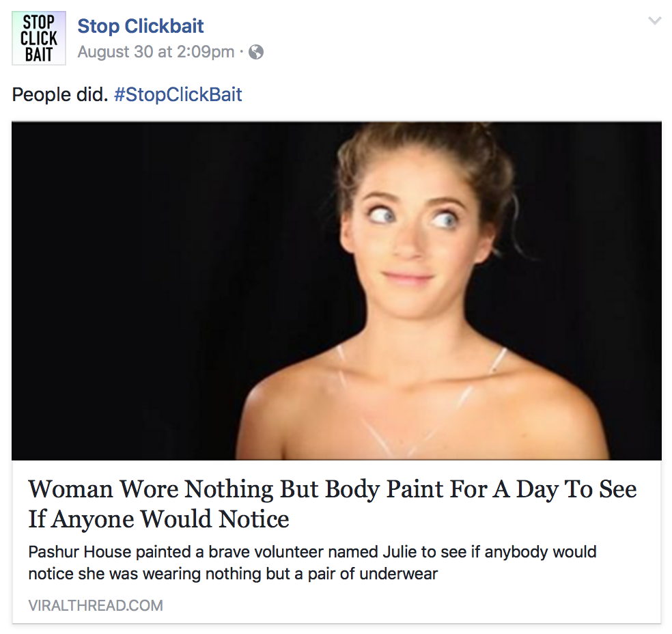Click the 'People did.' post text
672x634 pixels.
[x=60, y=94]
